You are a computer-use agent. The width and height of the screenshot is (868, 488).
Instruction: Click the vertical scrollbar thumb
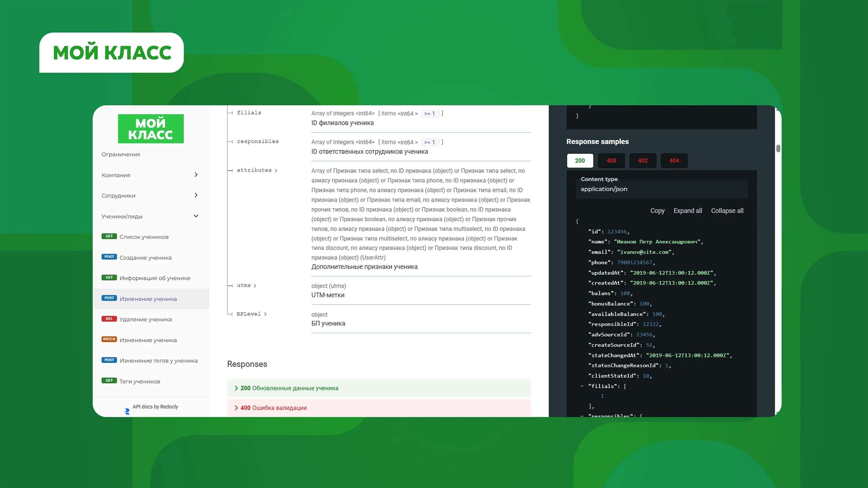coord(778,149)
